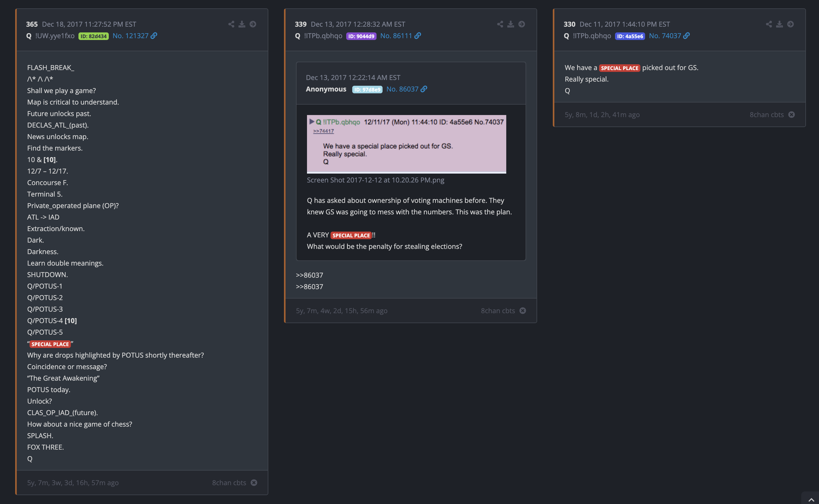Click the share icon on post 365
Screen dimensions: 819x504
(231, 24)
